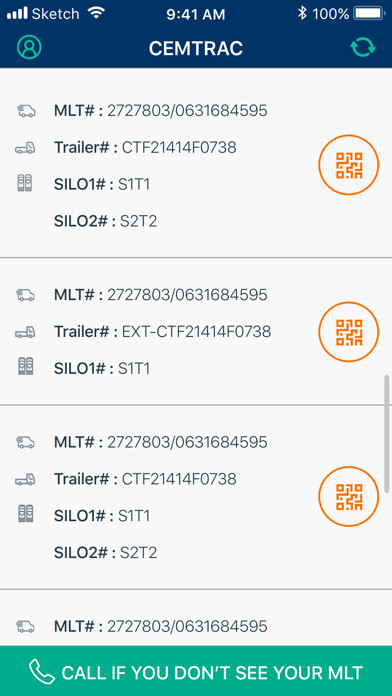Tap the green refresh sync icon
392x696 pixels.
pos(362,47)
